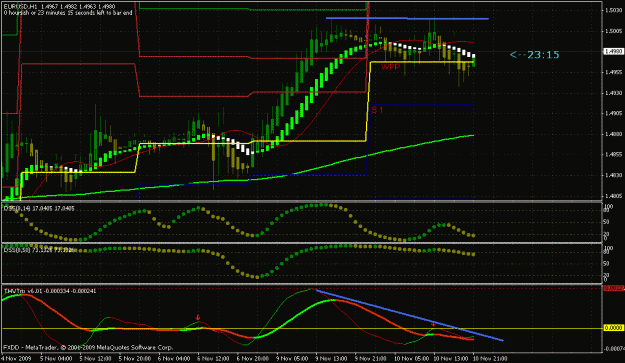This screenshot has height=363, width=625.
Task: Click the '10 Nov 21:00' time label
Action: pyautogui.click(x=490, y=358)
